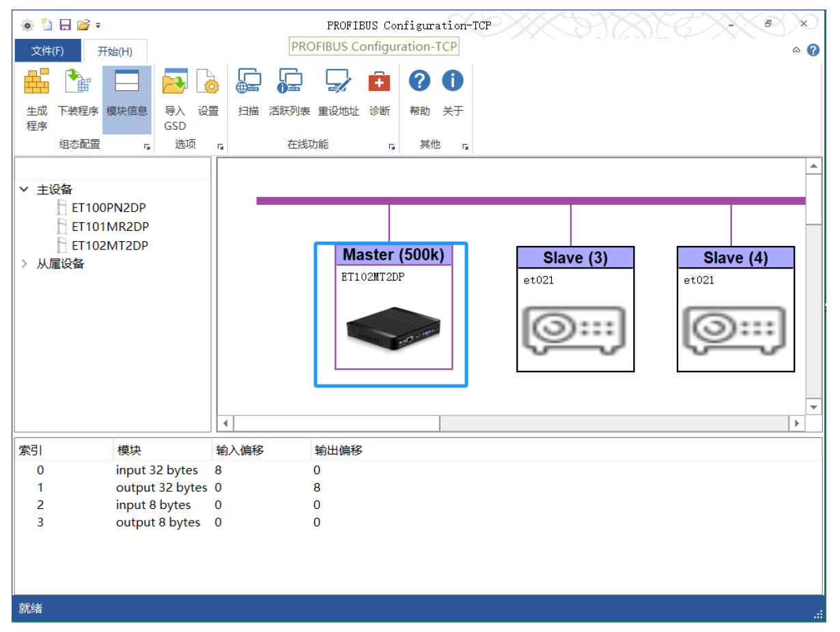Viewport: 840px width, 632px height.
Task: Click the canvas vertical scrollbar up arrow
Action: (x=814, y=166)
